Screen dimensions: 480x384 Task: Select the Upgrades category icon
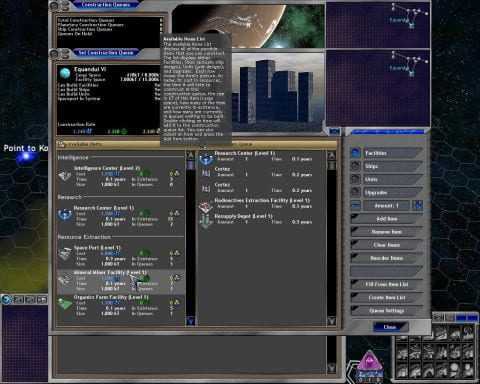coord(356,192)
